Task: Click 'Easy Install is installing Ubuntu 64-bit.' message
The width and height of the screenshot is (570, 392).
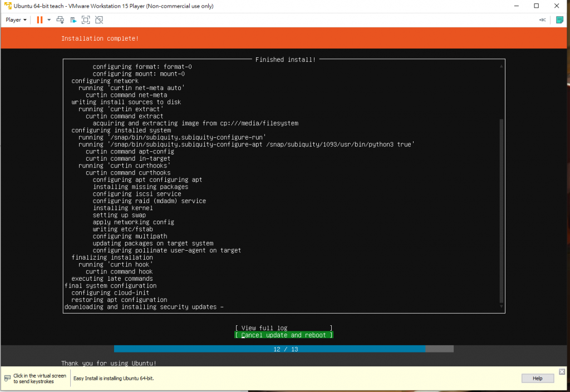Action: click(x=114, y=378)
